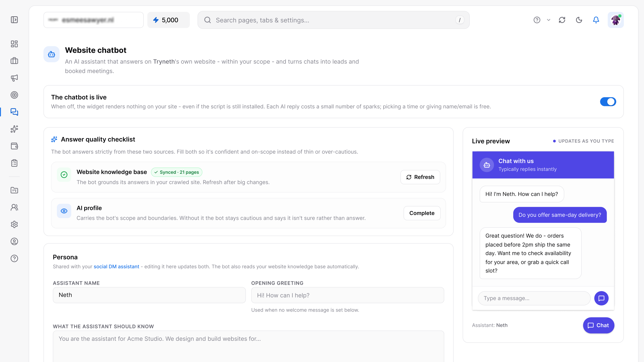Open the clipboard list icon in sidebar
This screenshot has width=644, height=362.
pos(14,163)
